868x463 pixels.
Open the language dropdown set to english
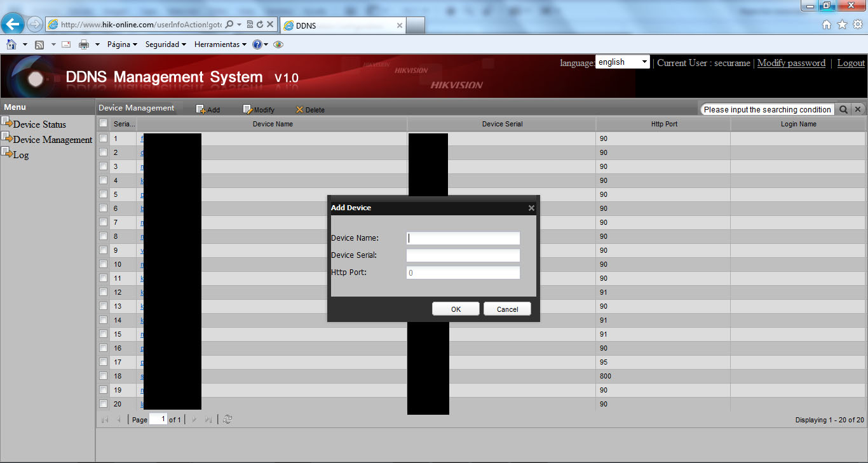(622, 62)
